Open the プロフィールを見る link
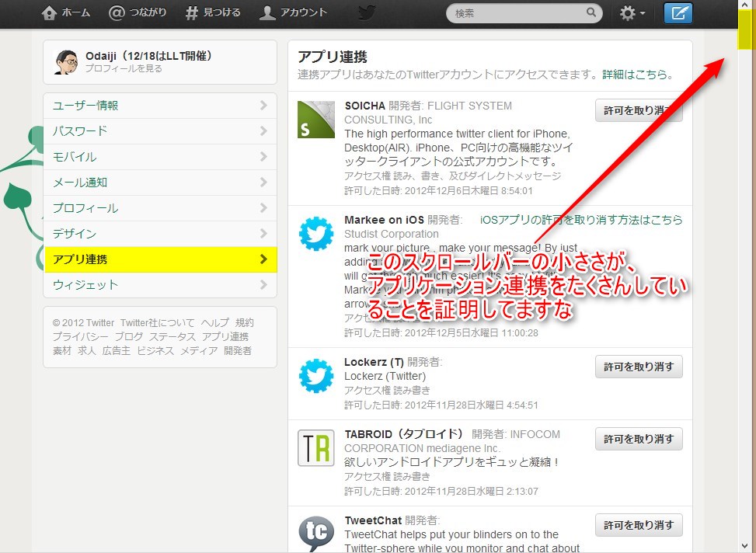The width and height of the screenshot is (756, 553). [x=124, y=68]
